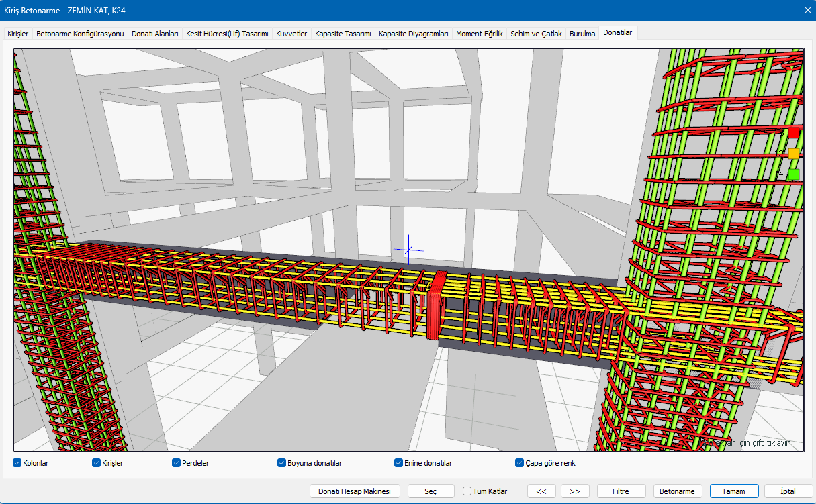Viewport: 816px width, 504px height.
Task: Toggle Boyuna donatılar checkbox
Action: click(x=282, y=463)
